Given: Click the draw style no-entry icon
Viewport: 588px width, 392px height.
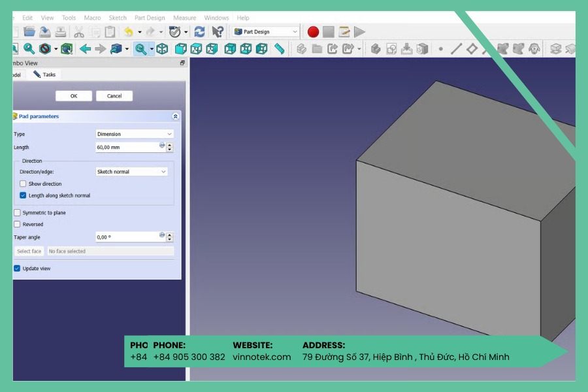Looking at the screenshot, I should click(45, 49).
